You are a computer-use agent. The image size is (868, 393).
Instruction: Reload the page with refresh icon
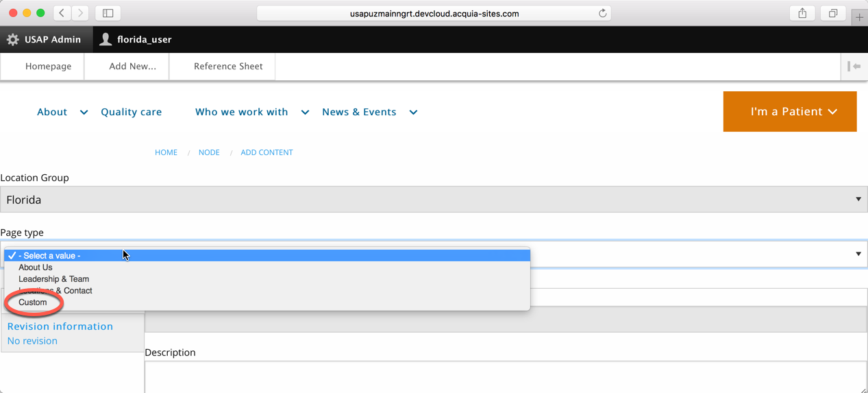(x=602, y=13)
